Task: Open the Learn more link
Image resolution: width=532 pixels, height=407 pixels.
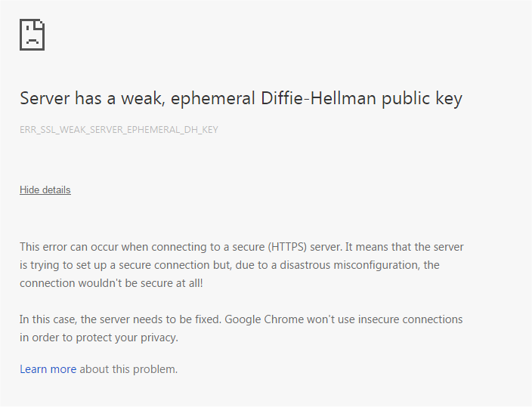Action: (x=48, y=369)
